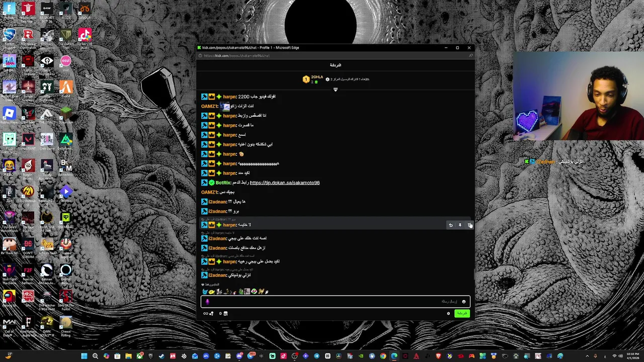Open the shop icon below chat input

click(225, 314)
